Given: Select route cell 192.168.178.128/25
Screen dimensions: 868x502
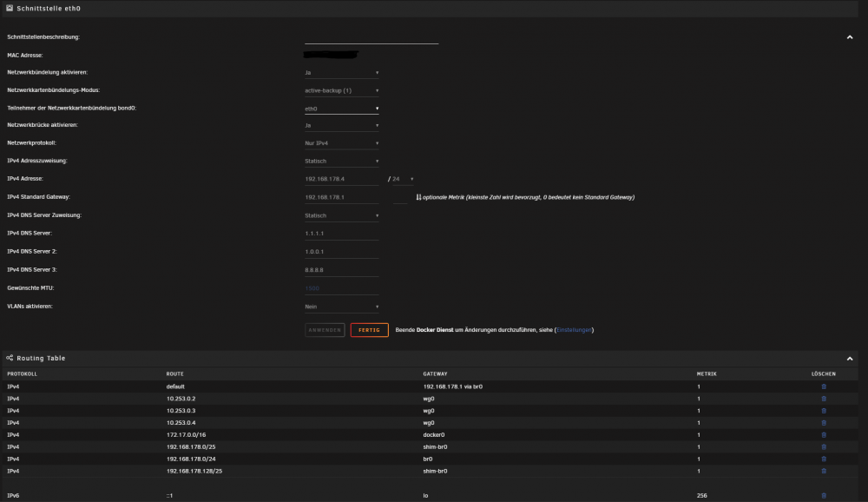Looking at the screenshot, I should (194, 471).
